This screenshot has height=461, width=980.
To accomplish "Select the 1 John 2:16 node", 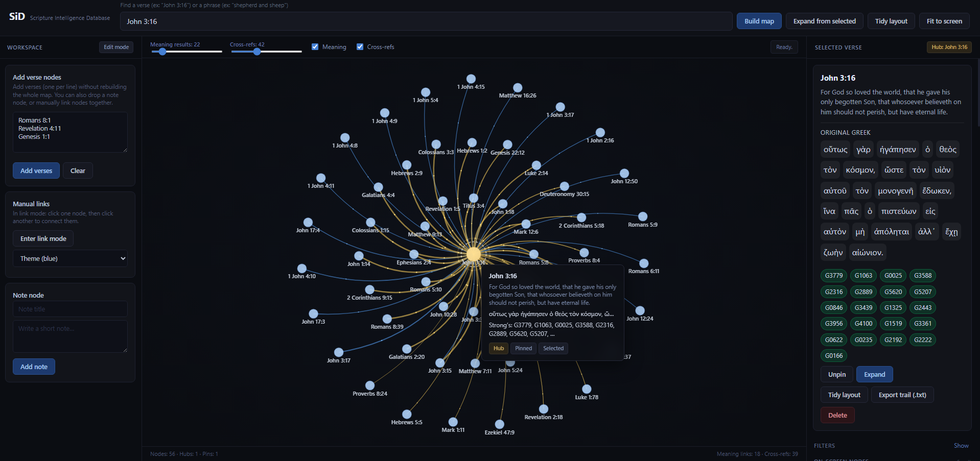I will tap(600, 133).
